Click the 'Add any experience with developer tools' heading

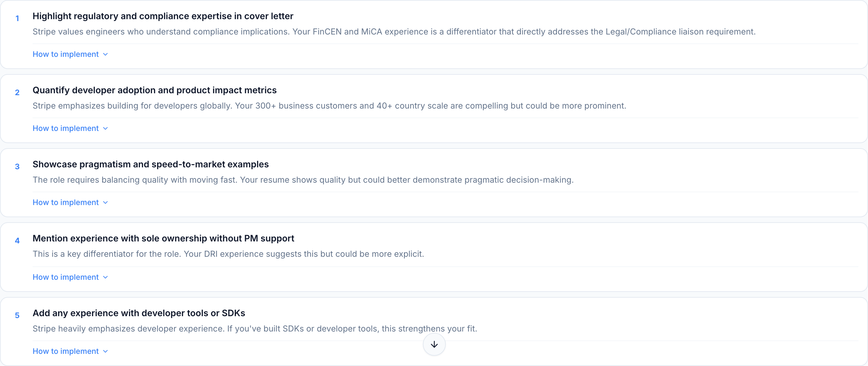(139, 313)
